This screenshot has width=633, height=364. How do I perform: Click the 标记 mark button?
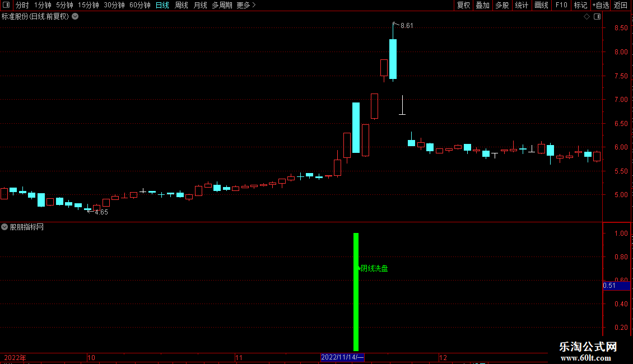point(580,5)
